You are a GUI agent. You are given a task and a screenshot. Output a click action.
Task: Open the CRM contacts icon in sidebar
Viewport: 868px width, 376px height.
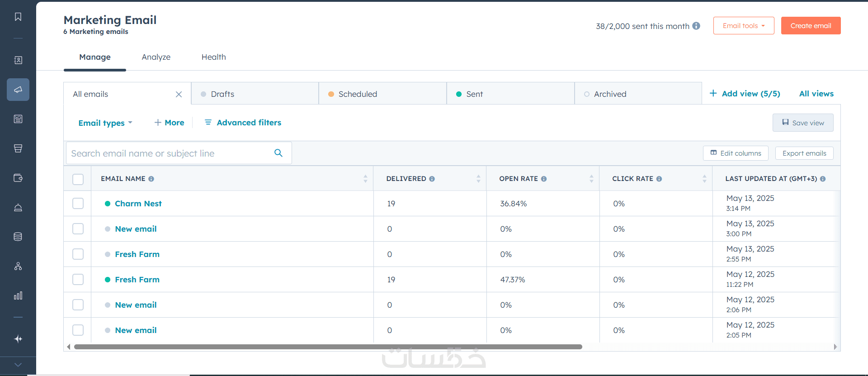18,60
